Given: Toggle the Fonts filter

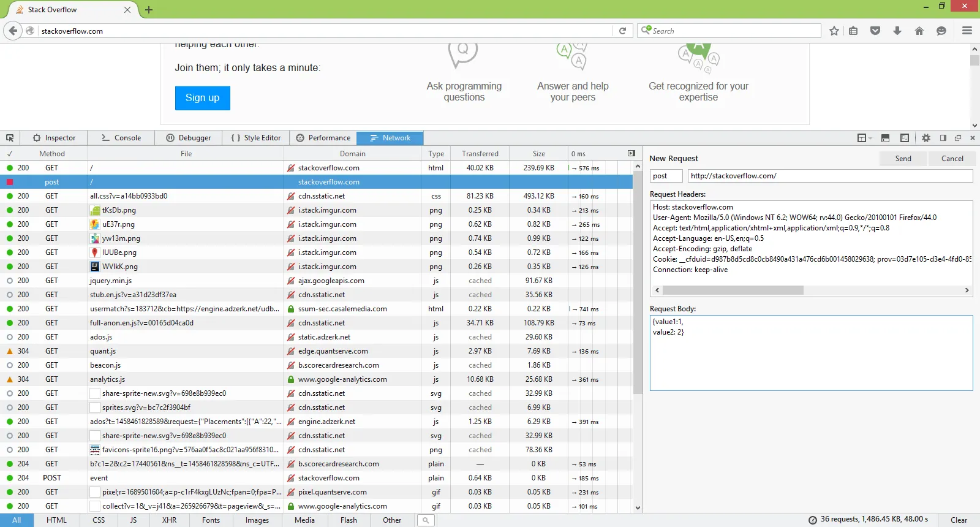Looking at the screenshot, I should click(211, 520).
